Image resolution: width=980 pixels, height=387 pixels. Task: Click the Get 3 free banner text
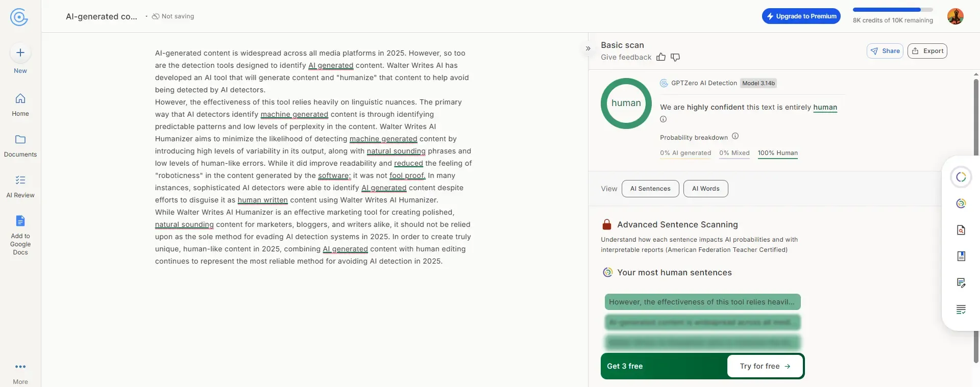(x=625, y=366)
